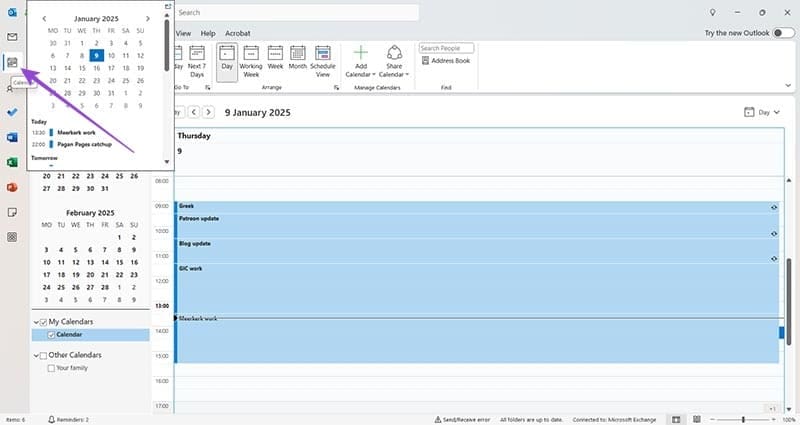The width and height of the screenshot is (800, 425).
Task: Toggle My Calendars group checkbox
Action: pyautogui.click(x=43, y=322)
